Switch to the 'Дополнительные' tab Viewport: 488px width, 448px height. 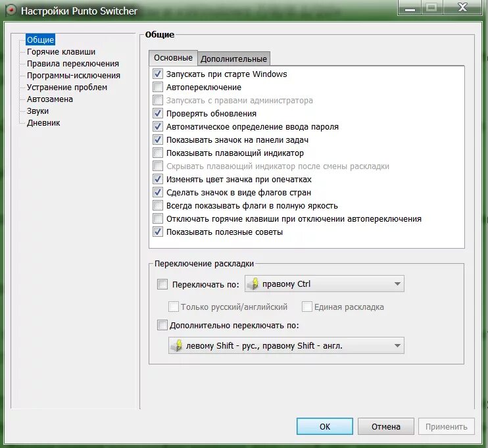pyautogui.click(x=233, y=59)
